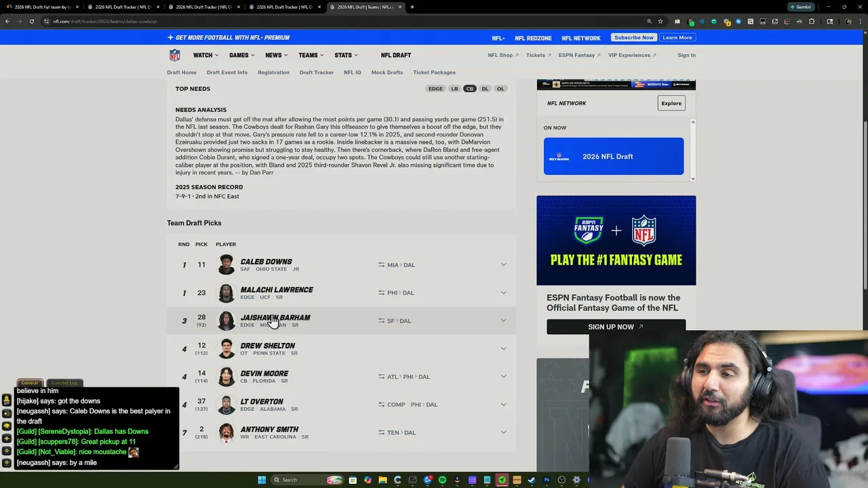This screenshot has height=488, width=868.
Task: Click Explore on NFL Network widget
Action: coord(671,103)
